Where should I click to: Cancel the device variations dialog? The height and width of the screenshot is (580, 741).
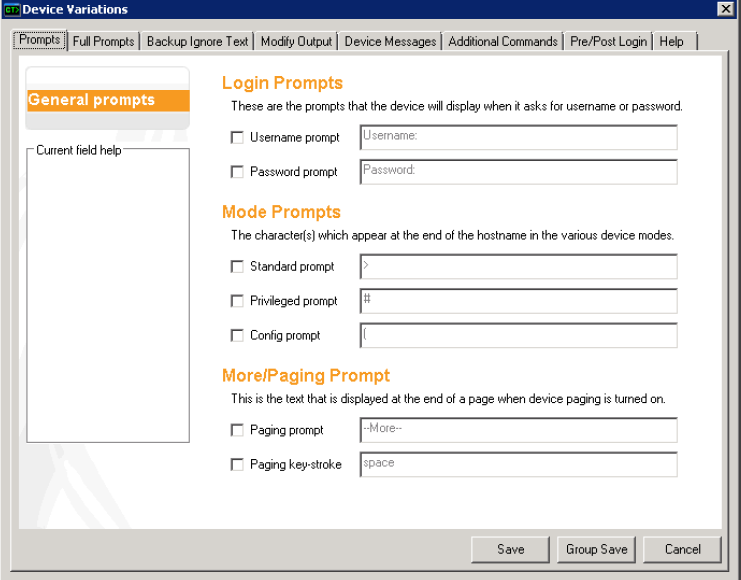point(683,549)
